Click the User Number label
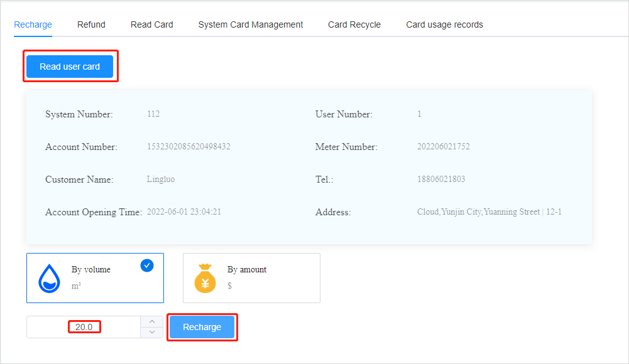Viewport: 629px width, 364px height. click(x=344, y=114)
